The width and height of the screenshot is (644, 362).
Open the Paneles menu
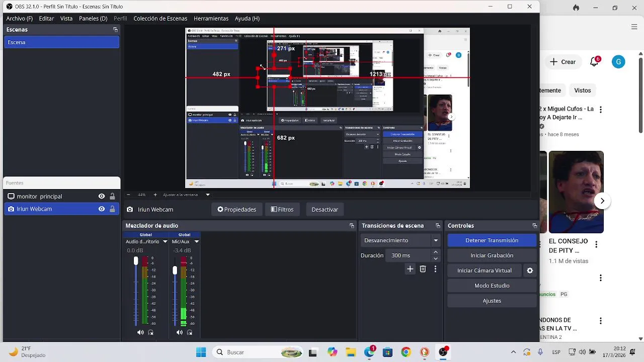click(93, 18)
